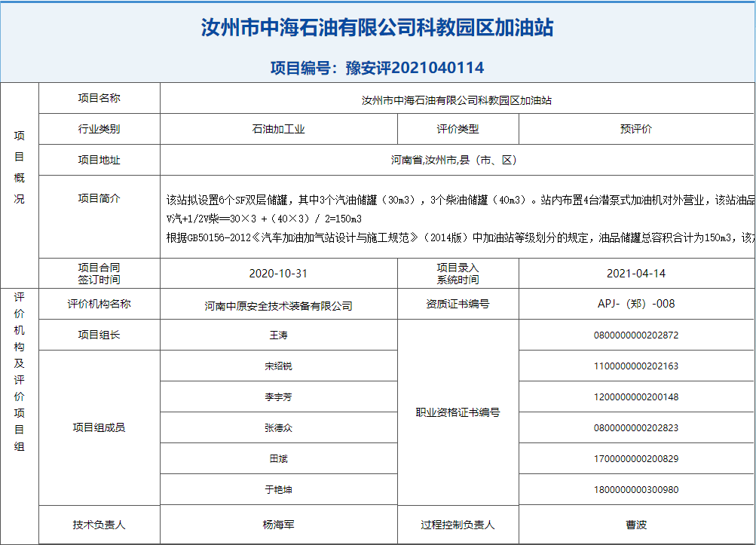This screenshot has height=545, width=756.
Task: Select project name value in 项目名称 row
Action: (x=457, y=100)
